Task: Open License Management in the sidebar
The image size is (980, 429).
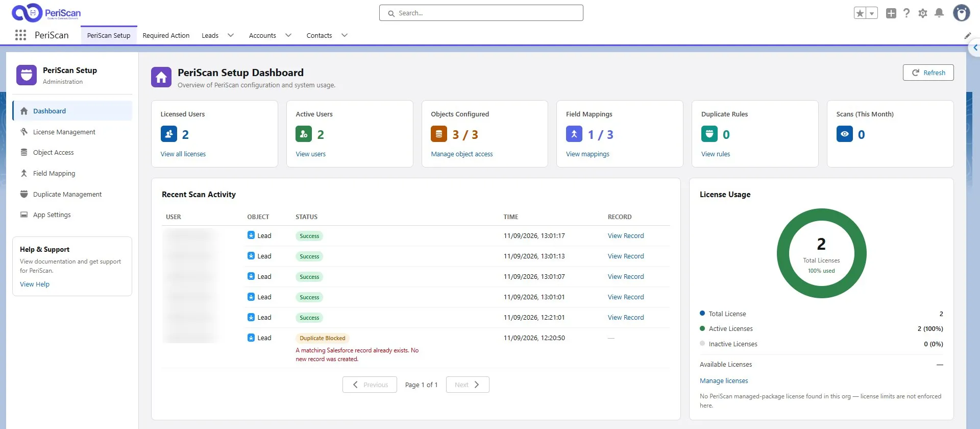Action: click(x=72, y=132)
